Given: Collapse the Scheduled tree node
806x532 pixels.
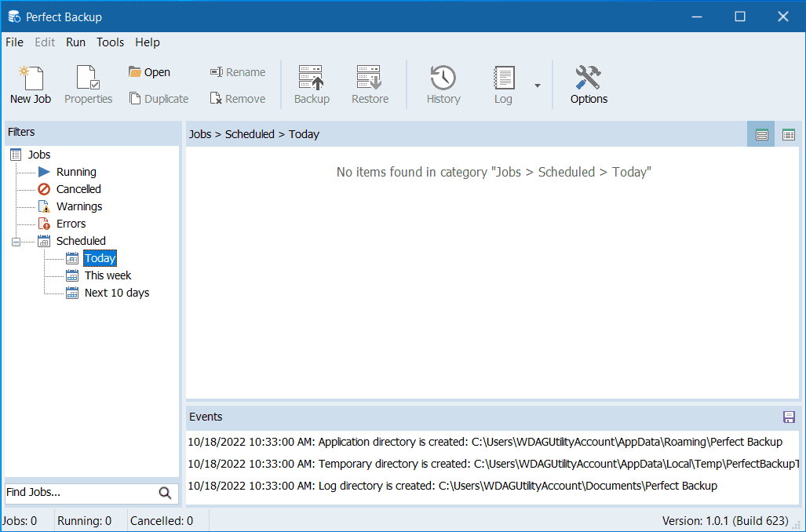Looking at the screenshot, I should (16, 241).
